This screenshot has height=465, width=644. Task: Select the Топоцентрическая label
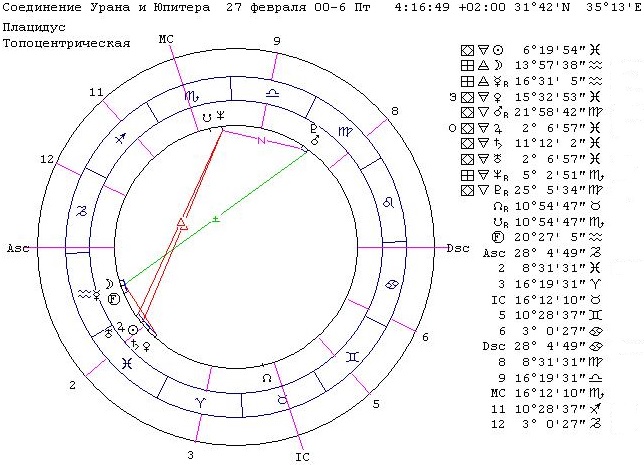(66, 45)
